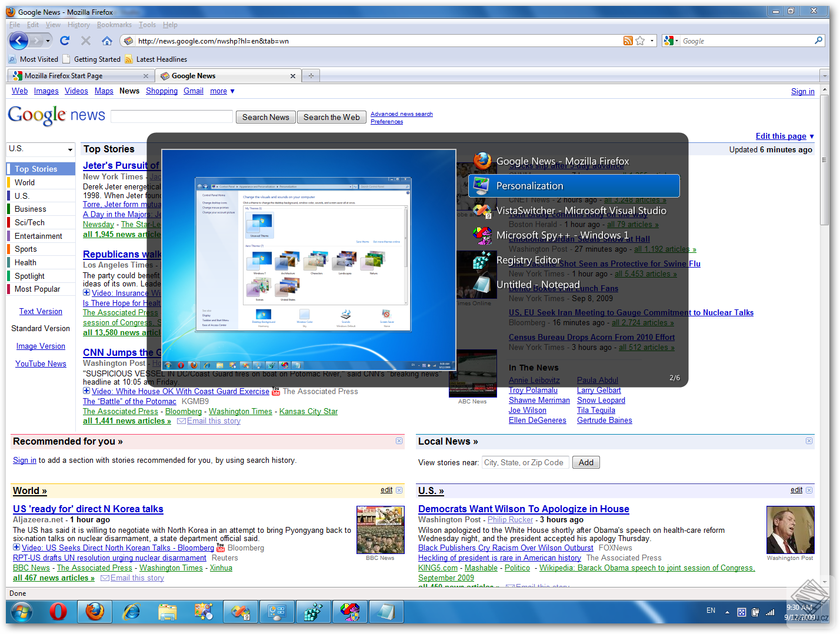This screenshot has height=634, width=840.
Task: Click the network signal tray icon
Action: (x=770, y=612)
